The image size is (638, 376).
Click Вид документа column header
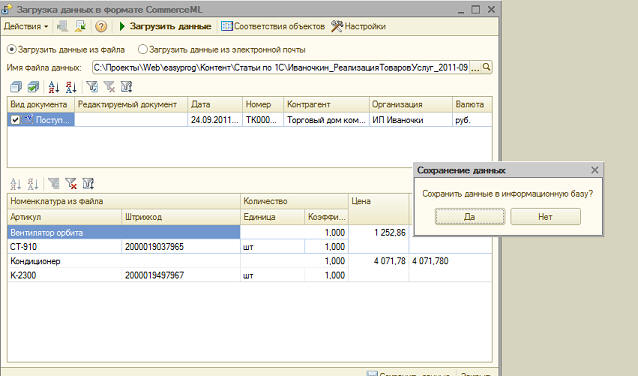pos(41,105)
